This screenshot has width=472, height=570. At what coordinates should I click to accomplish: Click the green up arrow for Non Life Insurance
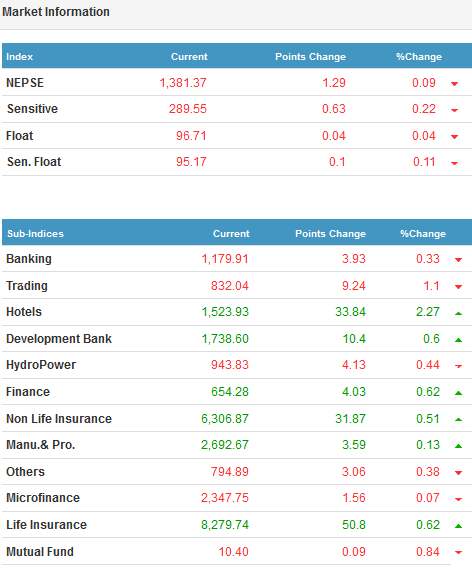pos(458,420)
